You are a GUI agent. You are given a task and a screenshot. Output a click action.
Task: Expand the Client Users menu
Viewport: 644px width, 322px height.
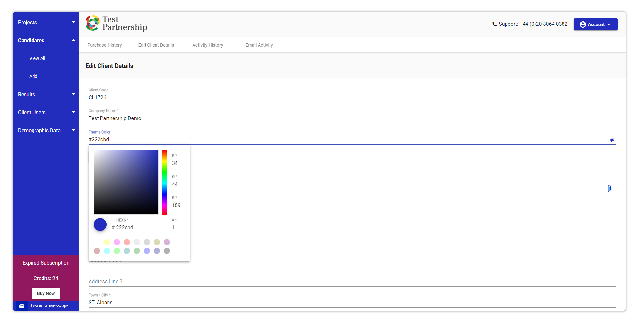(46, 112)
